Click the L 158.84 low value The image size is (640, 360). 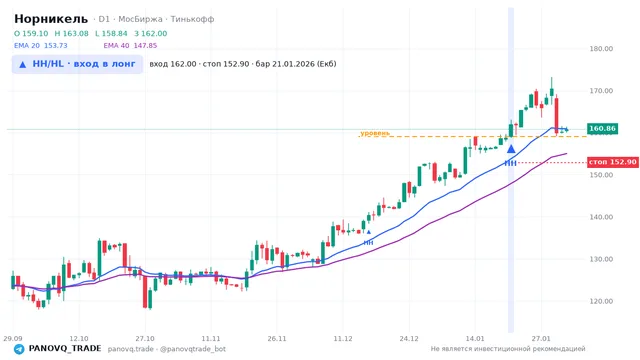(x=111, y=33)
